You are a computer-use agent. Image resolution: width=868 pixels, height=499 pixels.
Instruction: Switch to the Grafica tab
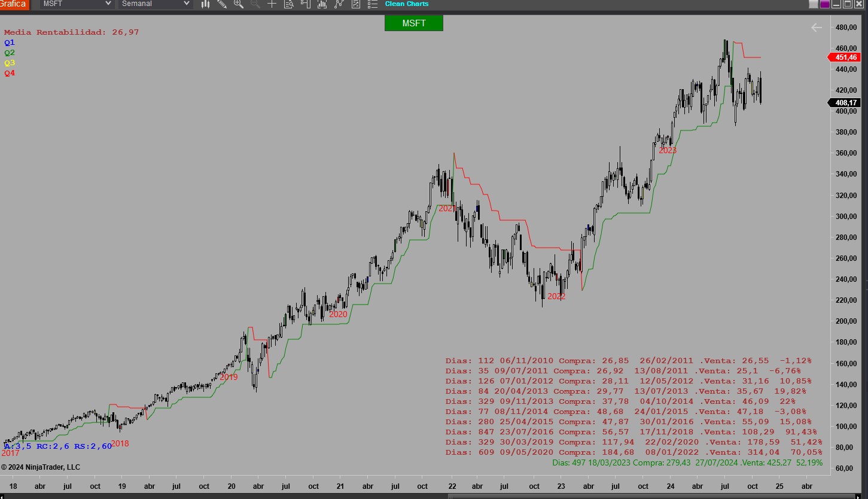pos(14,4)
